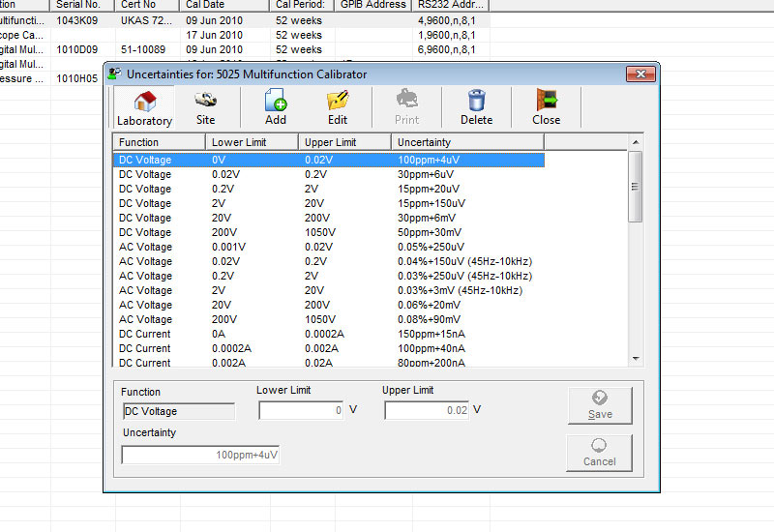Click the Upper Limit column header
Viewport: 774px width, 532px height.
tap(343, 142)
